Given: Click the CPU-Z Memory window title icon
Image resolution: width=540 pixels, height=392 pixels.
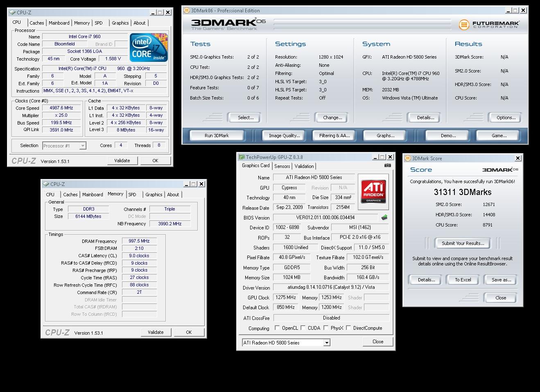Looking at the screenshot, I should click(46, 184).
